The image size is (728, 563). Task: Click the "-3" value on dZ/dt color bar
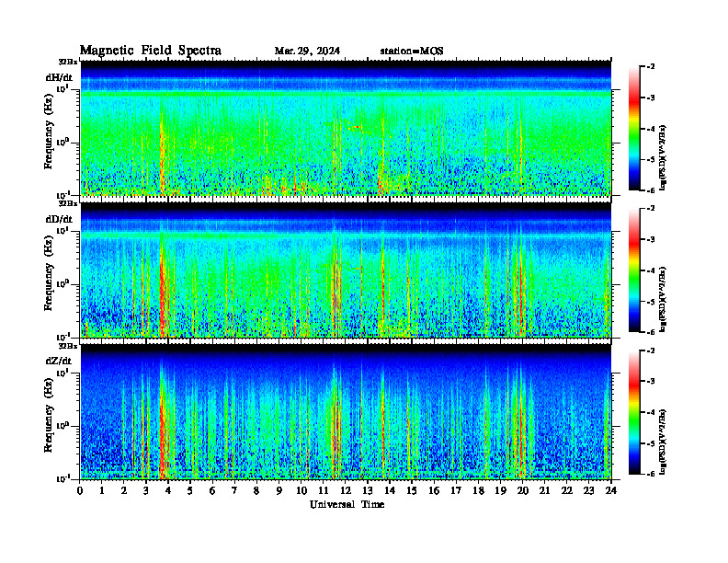651,382
